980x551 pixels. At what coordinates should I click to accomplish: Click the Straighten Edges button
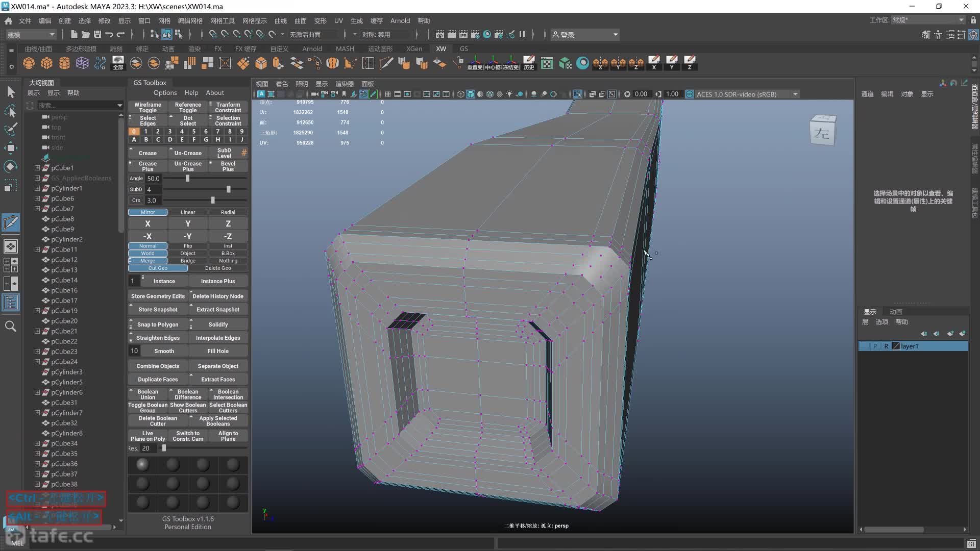pos(158,338)
